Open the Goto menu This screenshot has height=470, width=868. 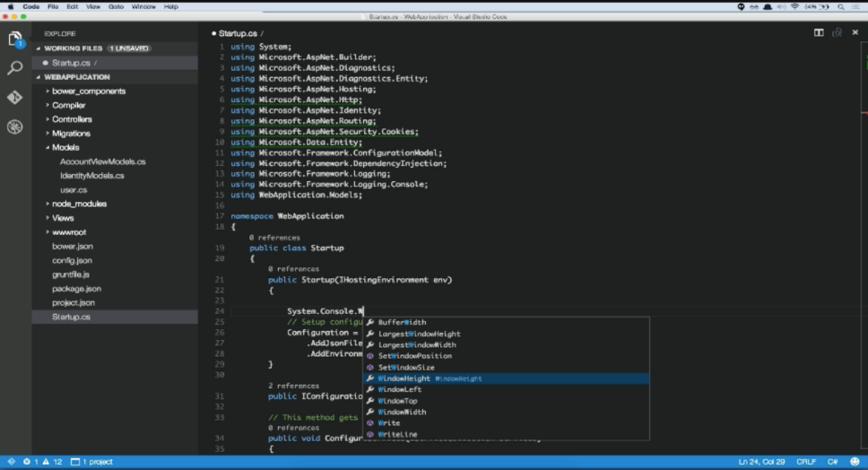(x=116, y=6)
